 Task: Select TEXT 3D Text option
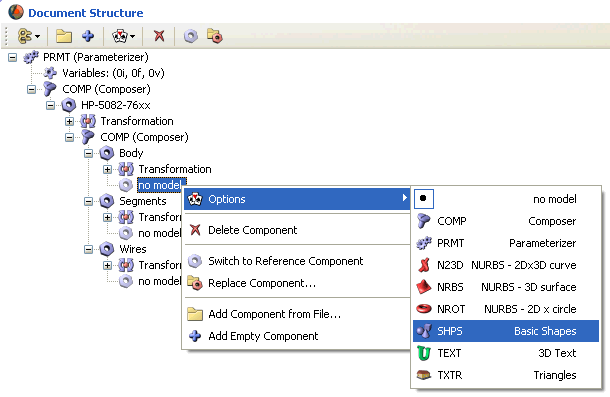click(x=506, y=353)
